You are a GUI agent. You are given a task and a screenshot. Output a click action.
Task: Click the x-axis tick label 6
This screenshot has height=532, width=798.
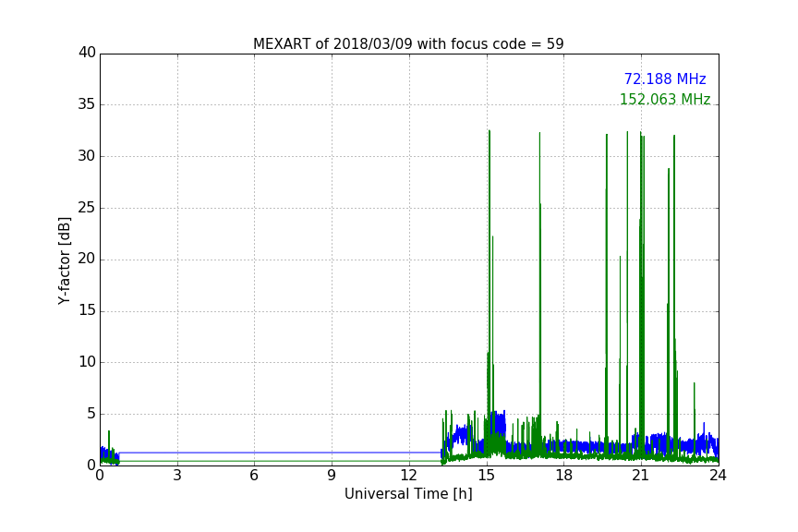pyautogui.click(x=254, y=476)
